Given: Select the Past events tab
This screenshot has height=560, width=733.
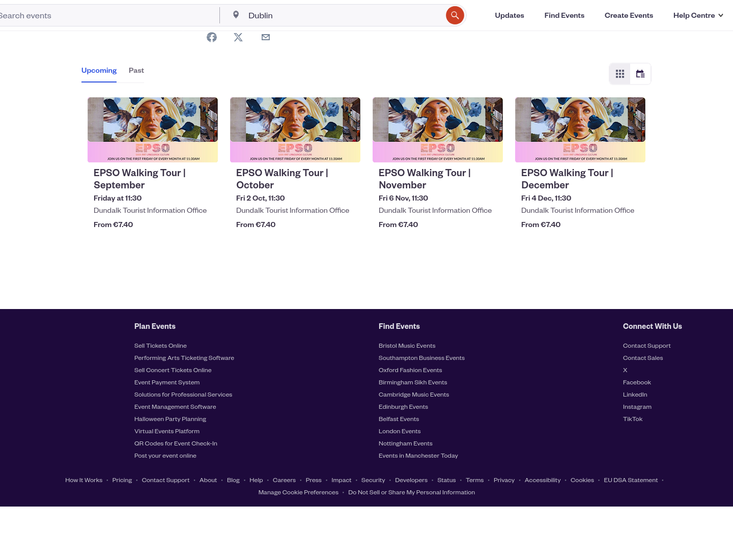Looking at the screenshot, I should coord(136,71).
